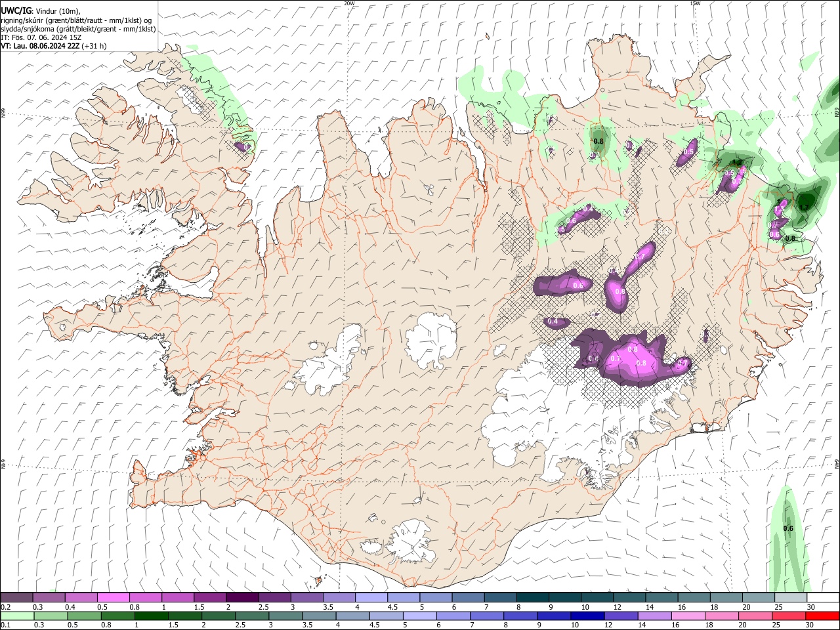Click the 'rigning/skúrir' legend description line

point(76,20)
